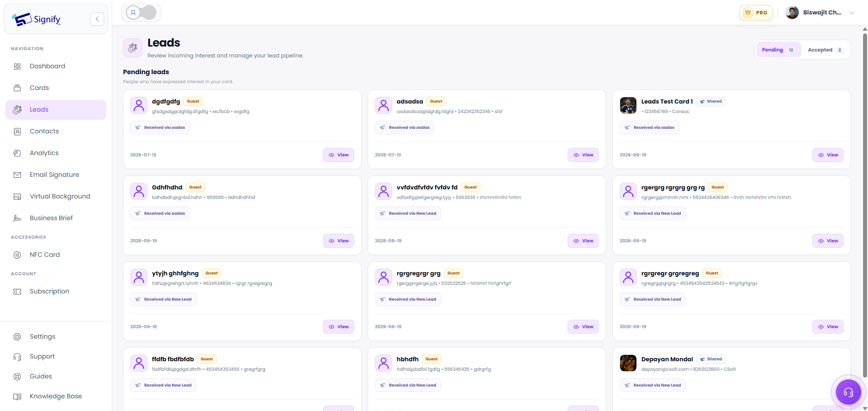Click the Knowledge Base book icon
Image resolution: width=868 pixels, height=411 pixels.
(x=17, y=397)
